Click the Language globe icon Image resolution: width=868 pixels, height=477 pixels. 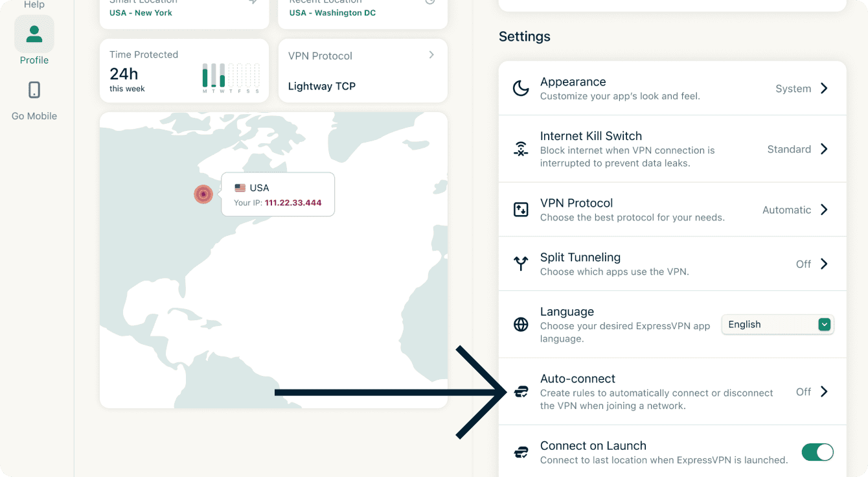[x=521, y=325]
